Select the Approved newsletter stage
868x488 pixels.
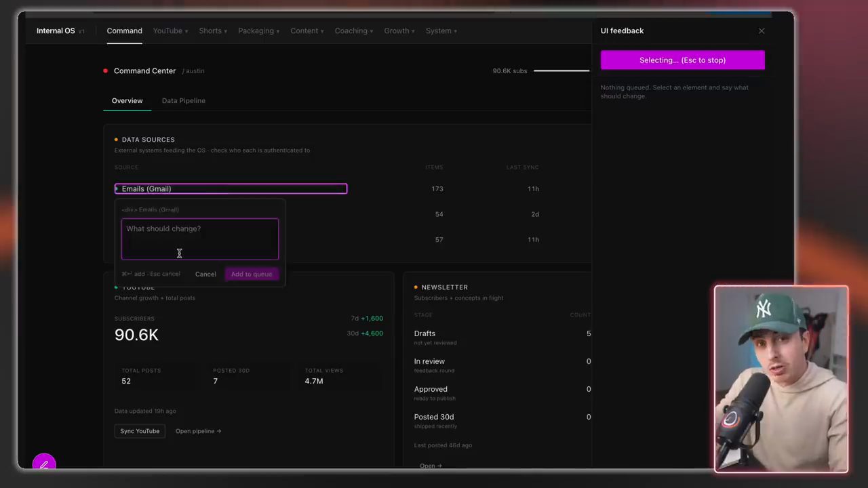pos(502,392)
